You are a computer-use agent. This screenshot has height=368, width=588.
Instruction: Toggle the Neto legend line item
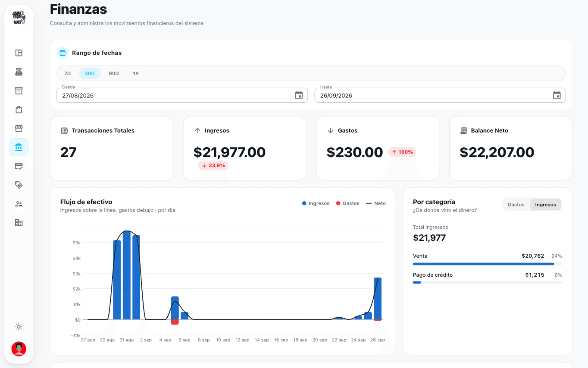point(376,203)
